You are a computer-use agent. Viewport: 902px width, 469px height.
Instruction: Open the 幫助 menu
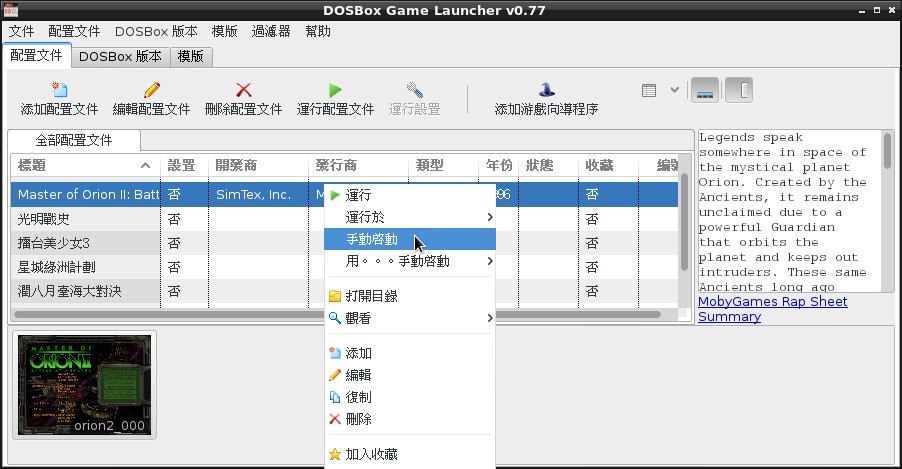point(318,31)
